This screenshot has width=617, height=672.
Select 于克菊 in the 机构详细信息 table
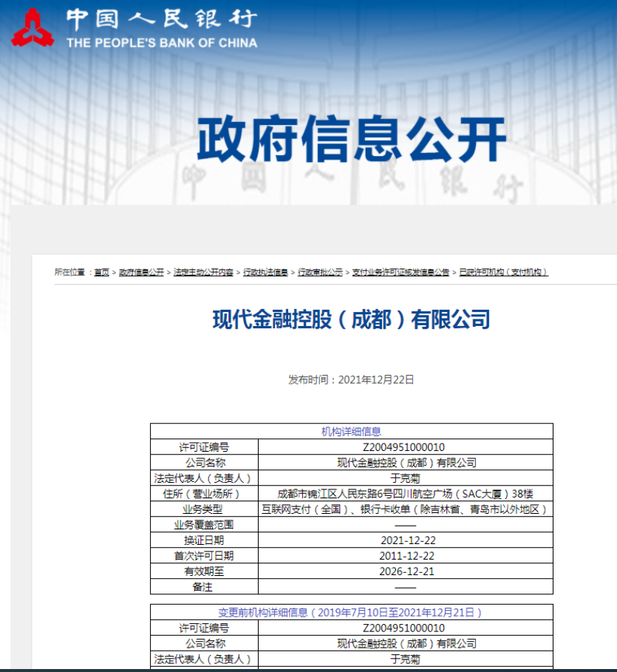click(x=406, y=478)
